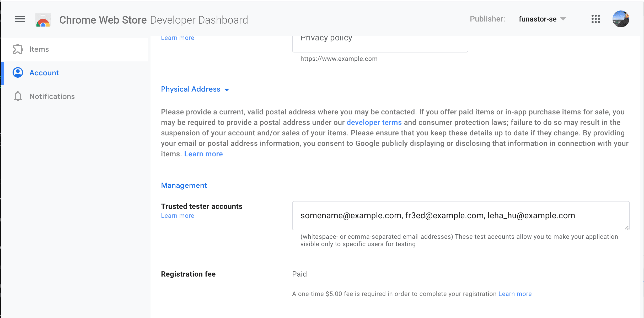Select the Notifications menu item
This screenshot has width=644, height=318.
[x=52, y=97]
